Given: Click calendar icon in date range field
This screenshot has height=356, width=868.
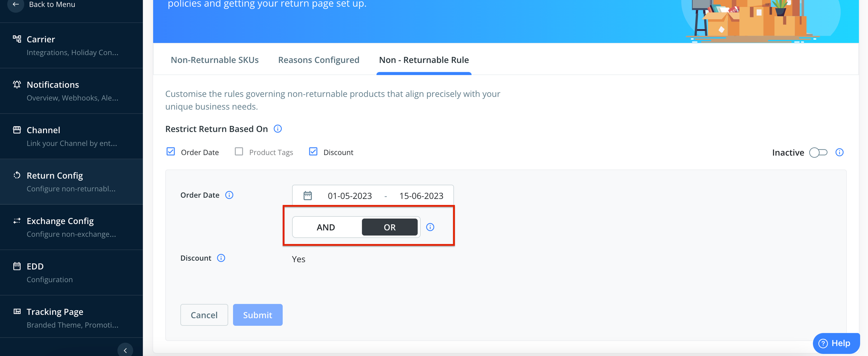Looking at the screenshot, I should tap(308, 196).
